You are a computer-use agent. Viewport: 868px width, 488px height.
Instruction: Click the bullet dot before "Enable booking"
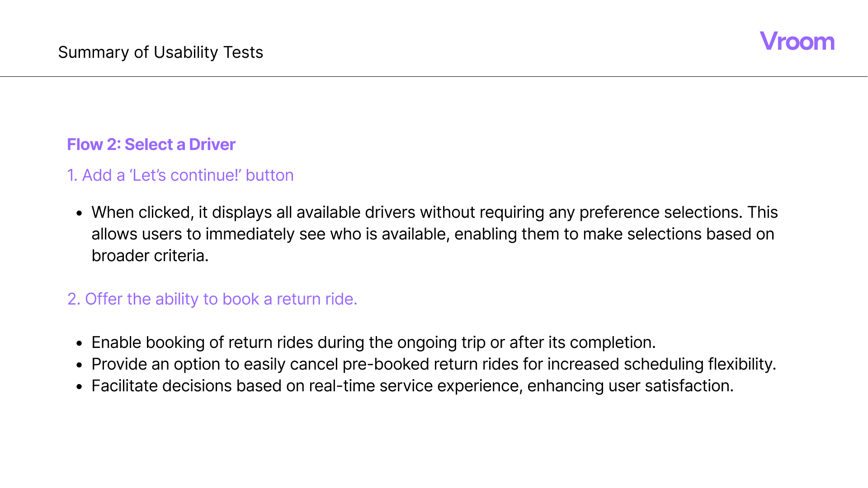[80, 343]
